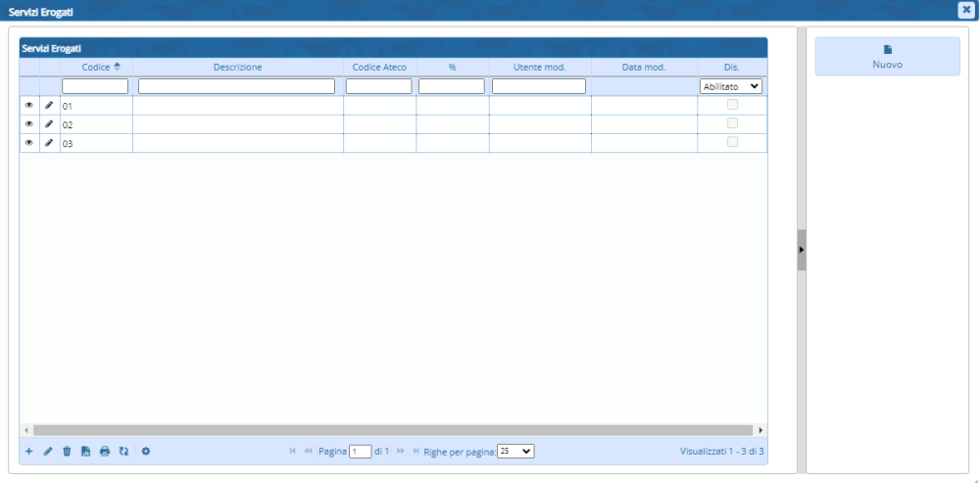Viewport: 980px width, 483px height.
Task: Sort by Codice column header
Action: click(x=96, y=67)
